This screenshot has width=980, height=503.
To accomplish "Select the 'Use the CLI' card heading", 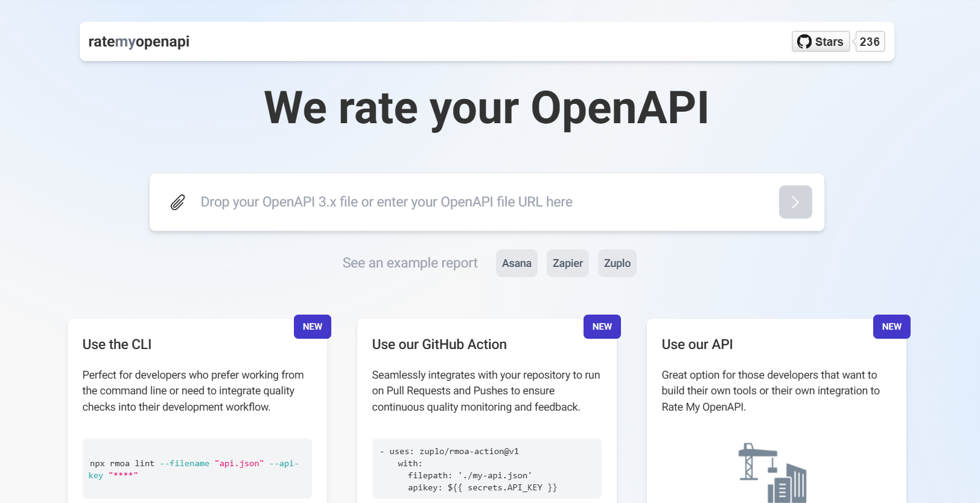I will [x=117, y=345].
